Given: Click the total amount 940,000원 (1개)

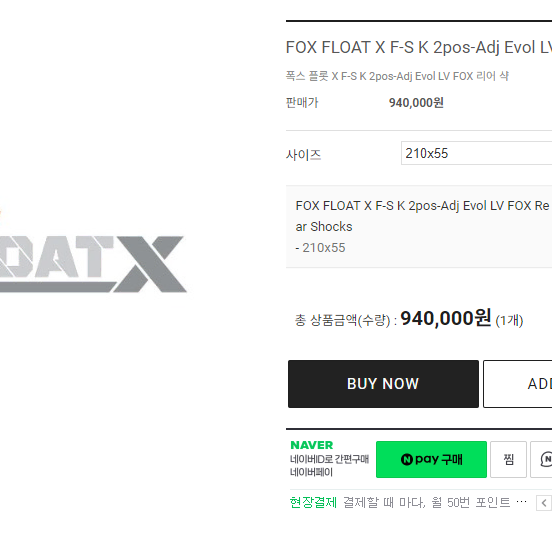Looking at the screenshot, I should click(462, 319).
